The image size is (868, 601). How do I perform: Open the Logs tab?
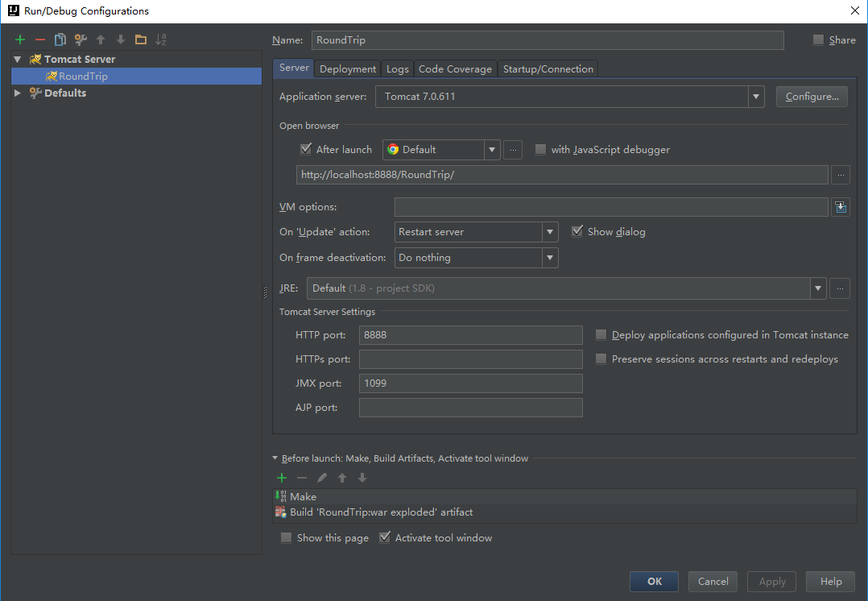pos(398,69)
